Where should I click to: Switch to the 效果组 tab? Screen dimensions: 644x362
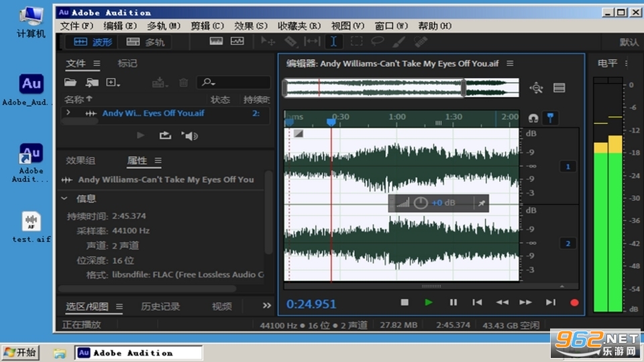coord(80,160)
